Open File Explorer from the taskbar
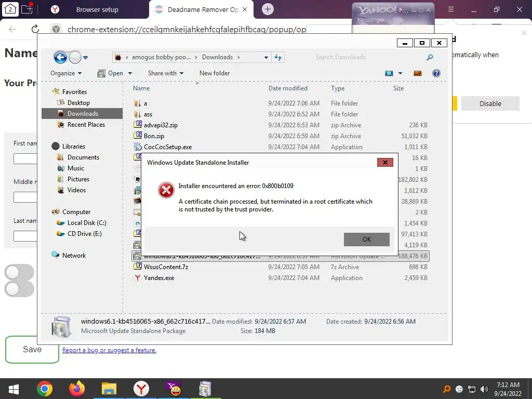This screenshot has height=399, width=532. click(x=109, y=389)
